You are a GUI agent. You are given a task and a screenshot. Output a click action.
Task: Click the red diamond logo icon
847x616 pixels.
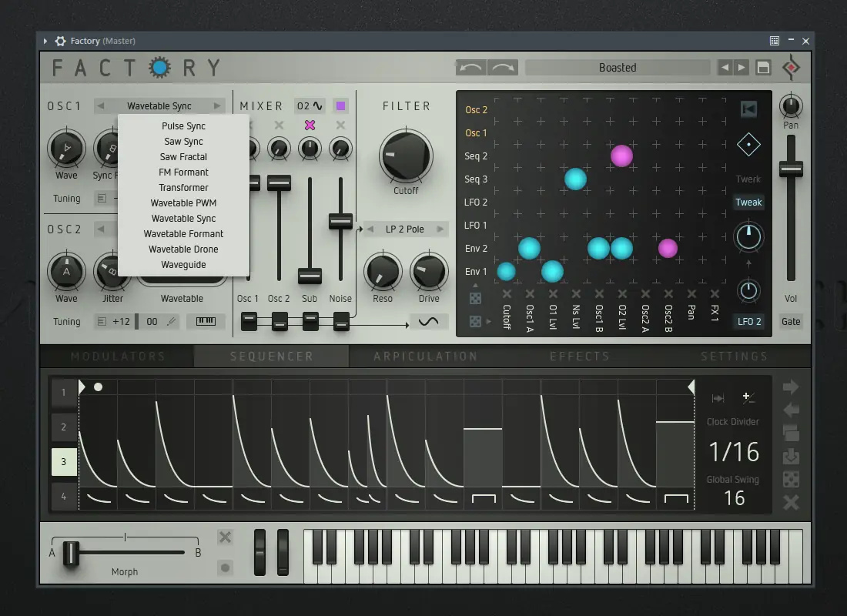(x=792, y=68)
